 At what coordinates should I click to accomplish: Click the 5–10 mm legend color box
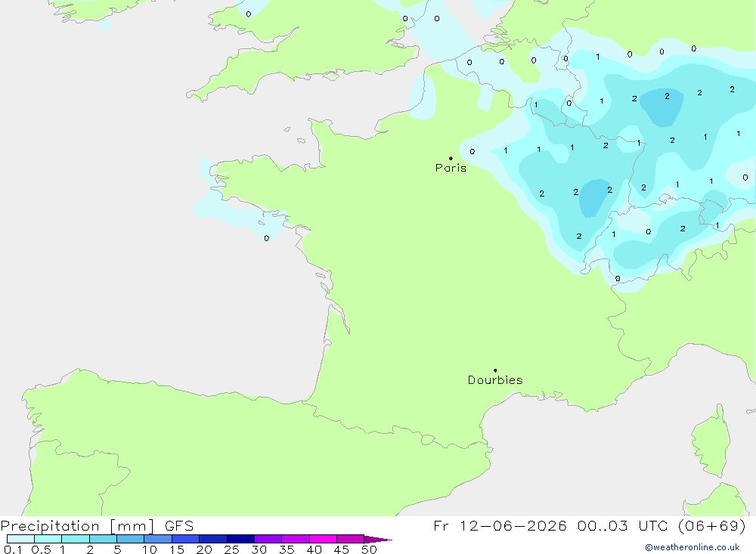click(131, 539)
